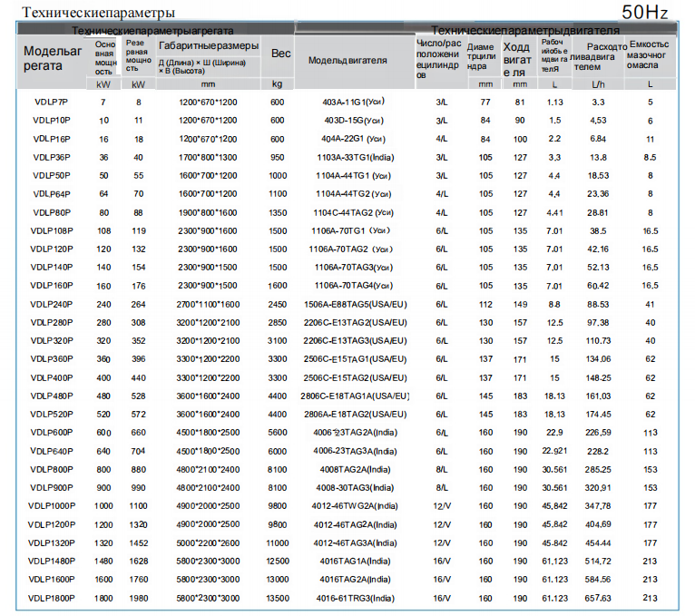Viewport: 695px width, 616px height.
Task: Click the 50Hz frequency label
Action: (644, 12)
